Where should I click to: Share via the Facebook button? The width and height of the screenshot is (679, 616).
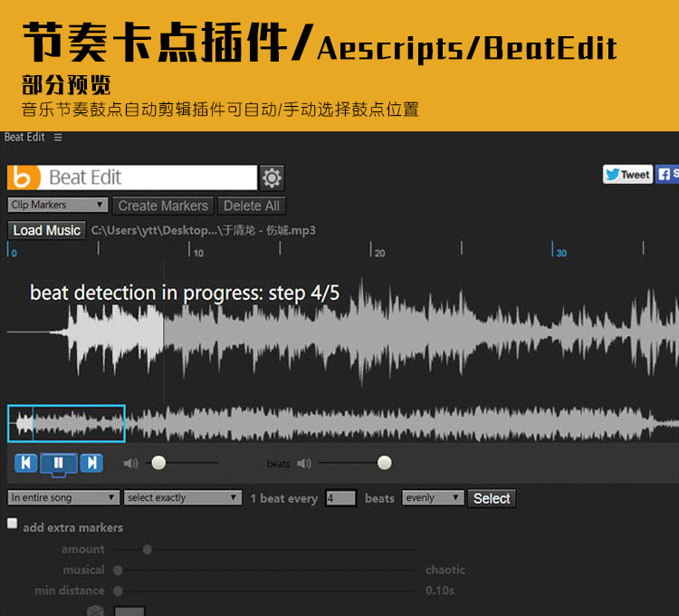coord(667,174)
